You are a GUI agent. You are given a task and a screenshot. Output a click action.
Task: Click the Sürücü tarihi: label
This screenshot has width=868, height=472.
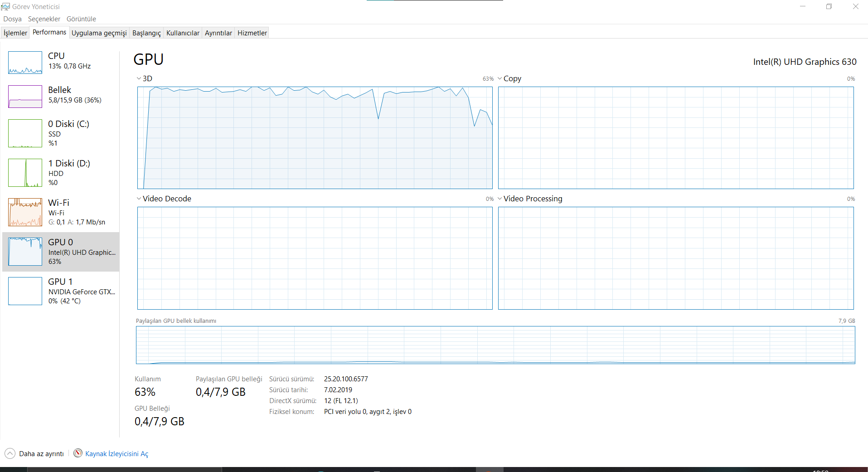[288, 390]
